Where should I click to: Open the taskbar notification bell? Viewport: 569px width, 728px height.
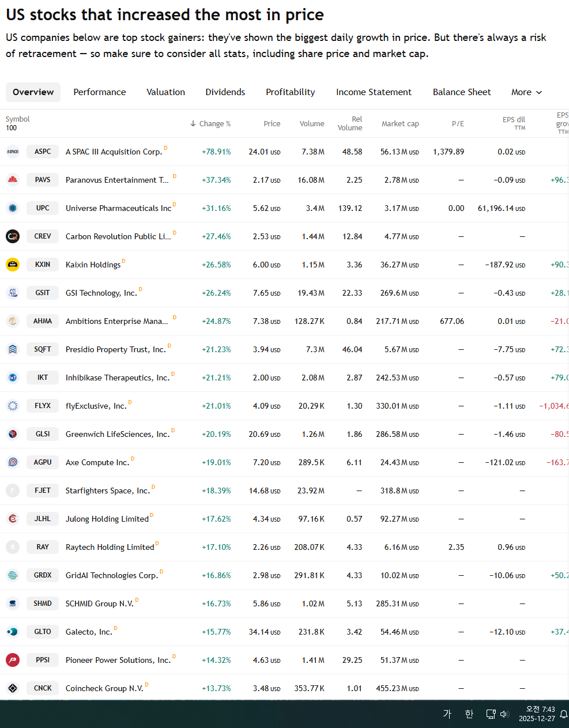click(x=564, y=714)
